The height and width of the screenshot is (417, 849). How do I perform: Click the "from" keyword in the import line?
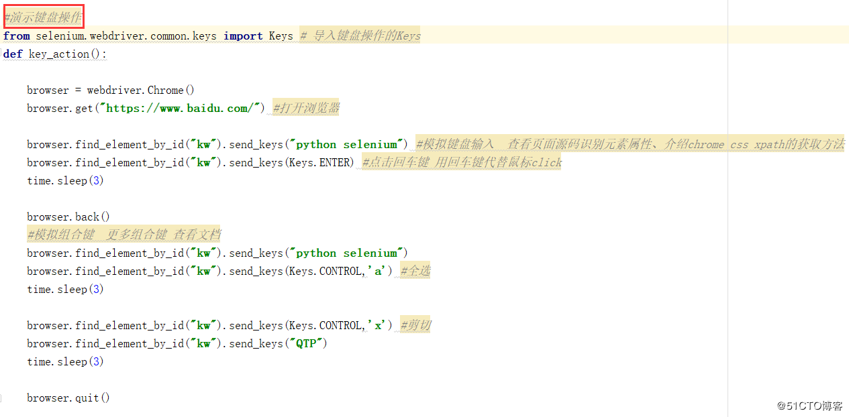16,36
